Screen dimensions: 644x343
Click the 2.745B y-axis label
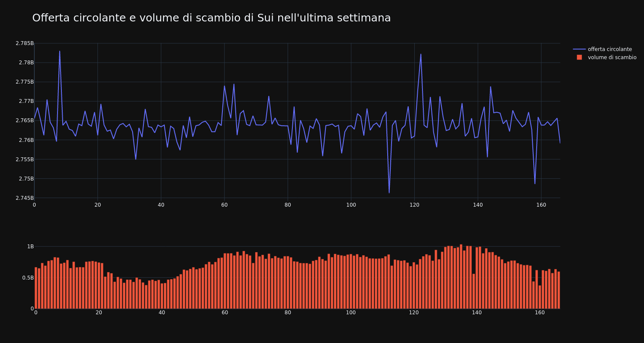coord(24,198)
